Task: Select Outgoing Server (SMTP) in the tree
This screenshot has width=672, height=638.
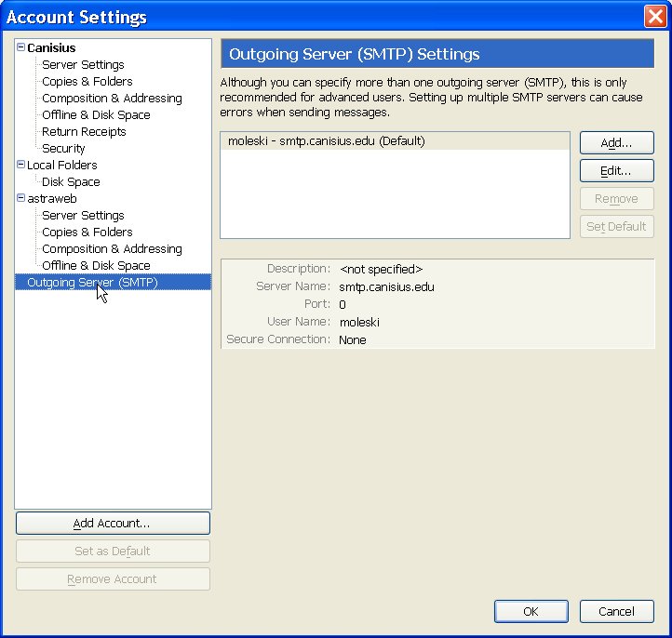Action: (114, 282)
